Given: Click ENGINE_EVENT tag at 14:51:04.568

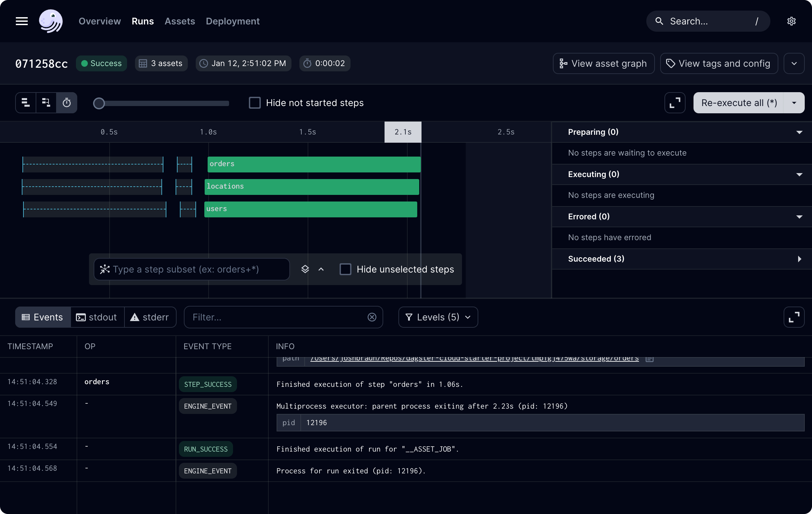Looking at the screenshot, I should click(x=208, y=471).
